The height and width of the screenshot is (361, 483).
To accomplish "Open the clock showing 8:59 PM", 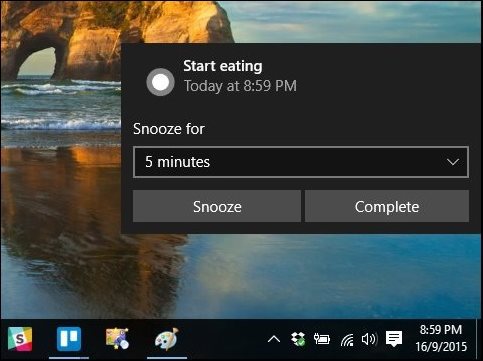I will coord(441,330).
